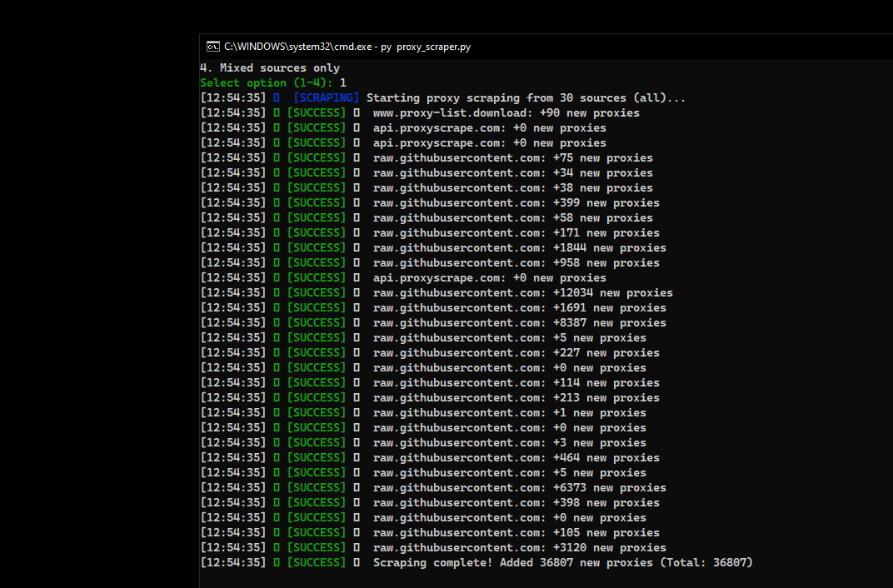Click the '+464 new proxies' result
893x588 pixels.
pos(606,458)
